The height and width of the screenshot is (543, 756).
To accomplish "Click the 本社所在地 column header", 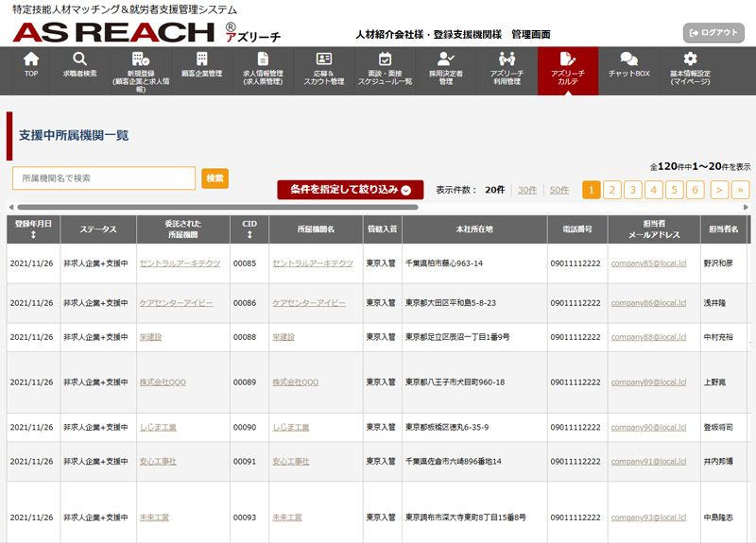I will click(x=474, y=229).
